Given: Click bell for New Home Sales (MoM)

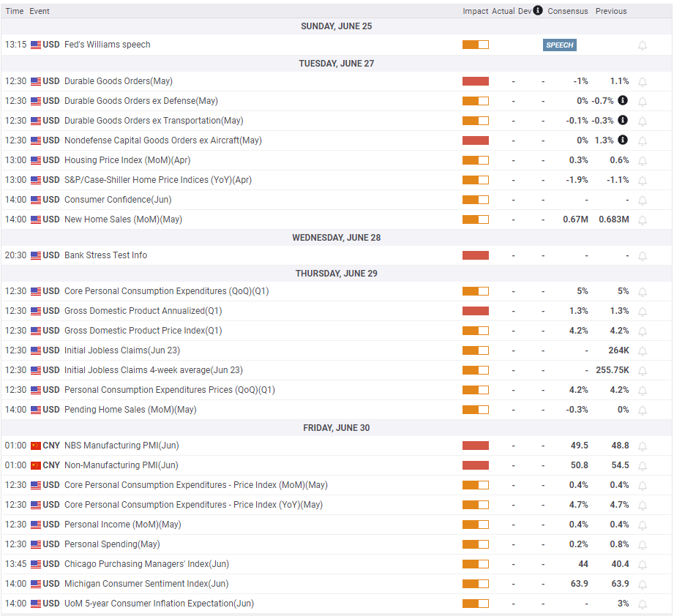Looking at the screenshot, I should (643, 220).
